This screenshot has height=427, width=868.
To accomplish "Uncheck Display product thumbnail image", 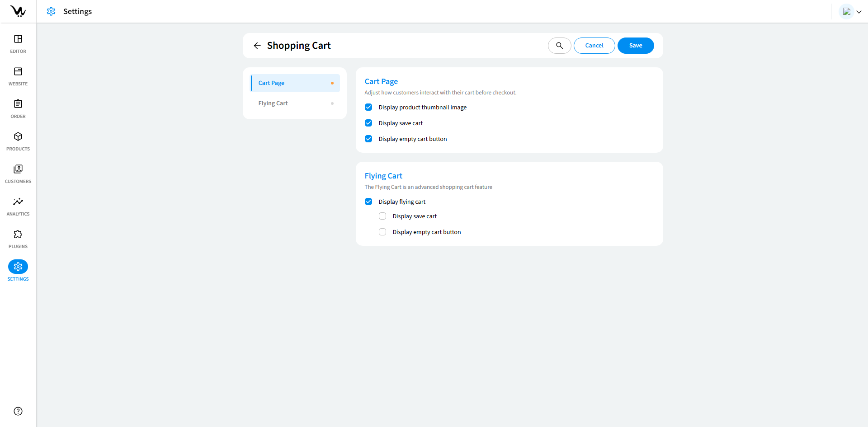I will click(368, 108).
